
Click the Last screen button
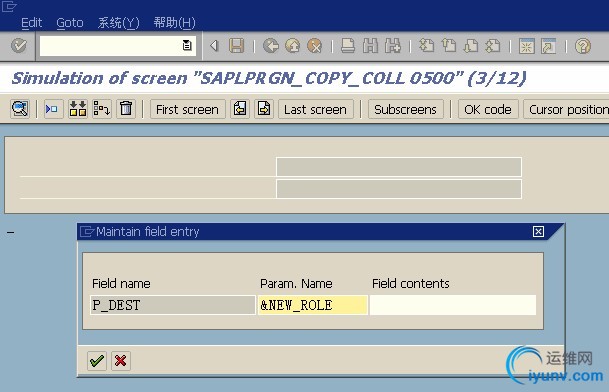315,109
